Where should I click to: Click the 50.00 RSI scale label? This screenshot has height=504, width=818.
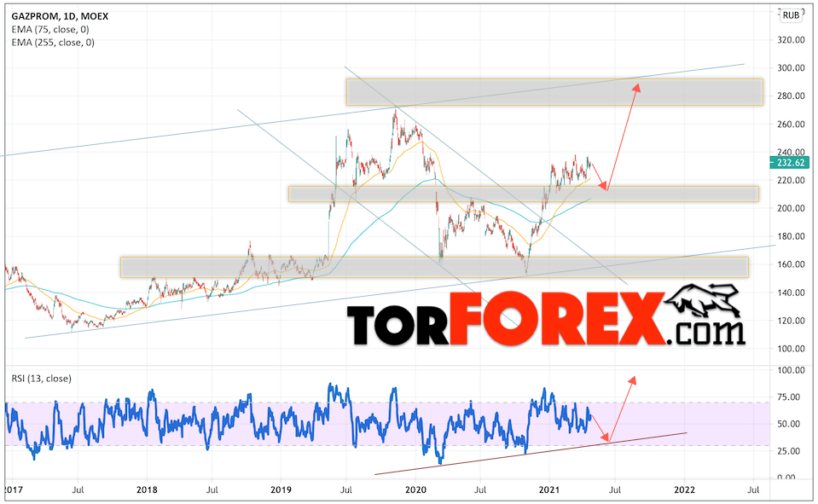point(789,424)
